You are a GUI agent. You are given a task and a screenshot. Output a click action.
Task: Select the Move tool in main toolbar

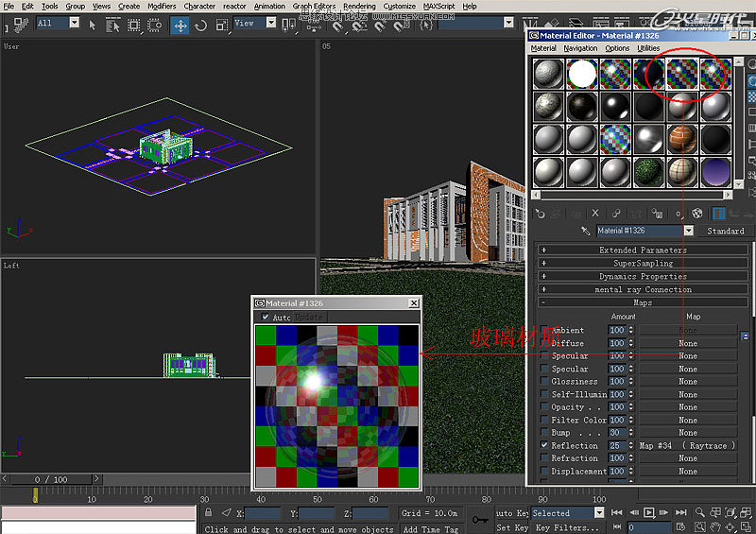[180, 26]
